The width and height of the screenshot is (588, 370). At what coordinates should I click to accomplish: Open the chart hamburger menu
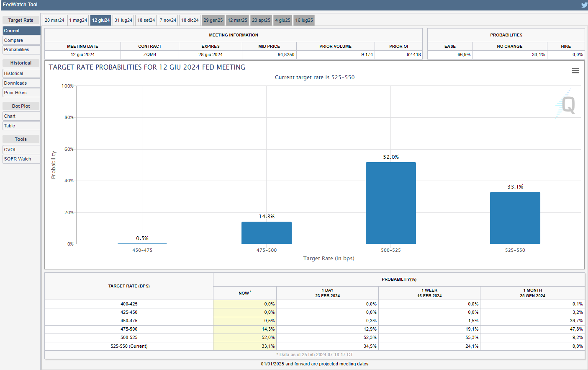click(x=575, y=71)
